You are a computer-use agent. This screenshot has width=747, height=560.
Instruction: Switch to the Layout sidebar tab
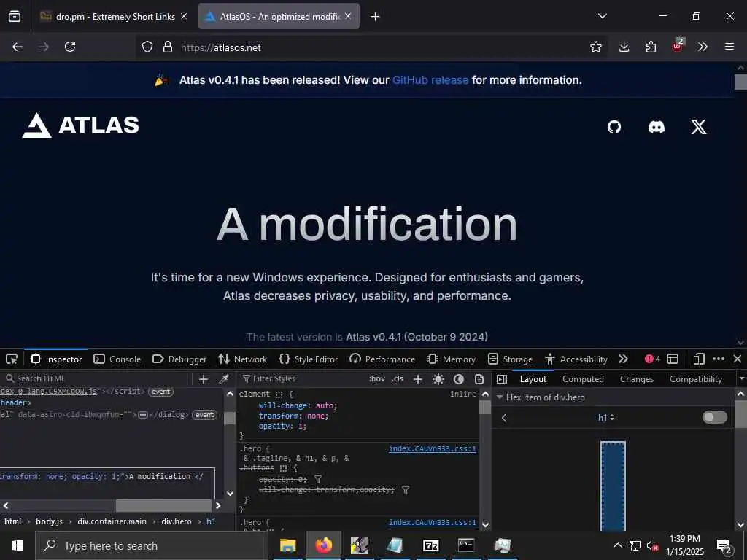pyautogui.click(x=533, y=379)
